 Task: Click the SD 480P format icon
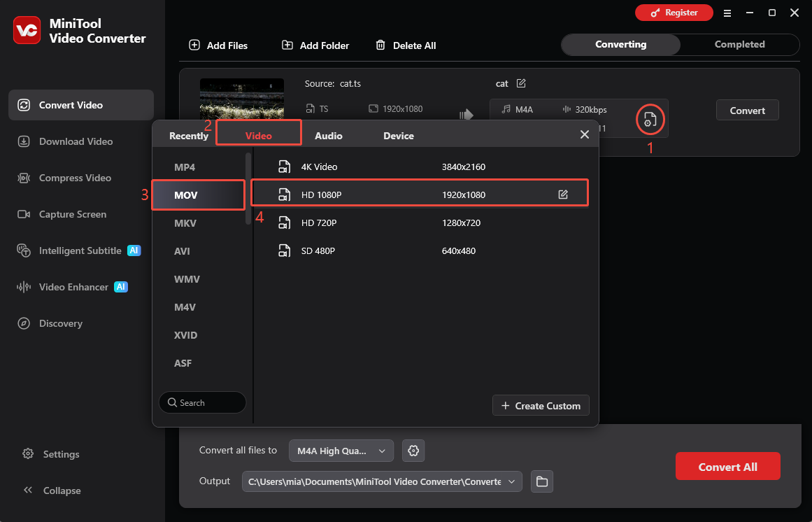click(284, 251)
